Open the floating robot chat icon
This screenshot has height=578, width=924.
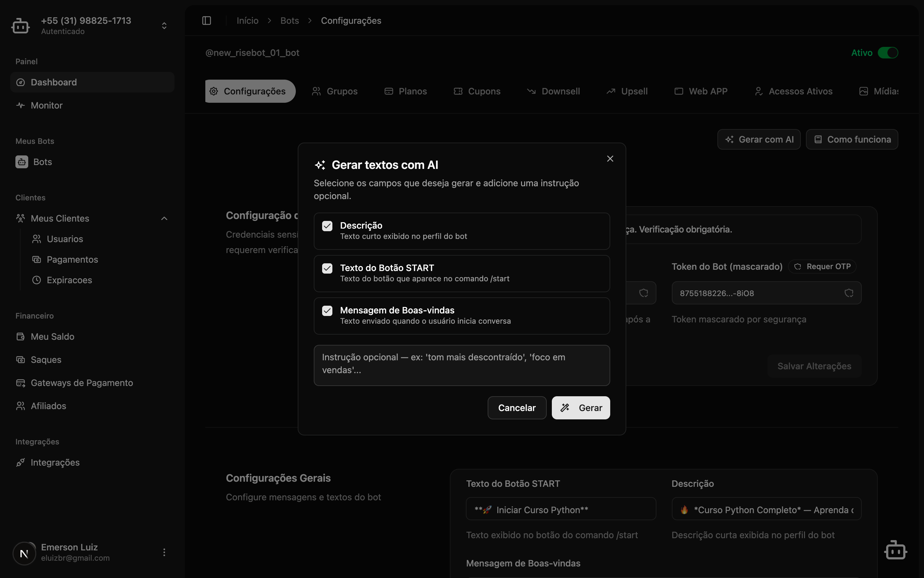pos(895,550)
